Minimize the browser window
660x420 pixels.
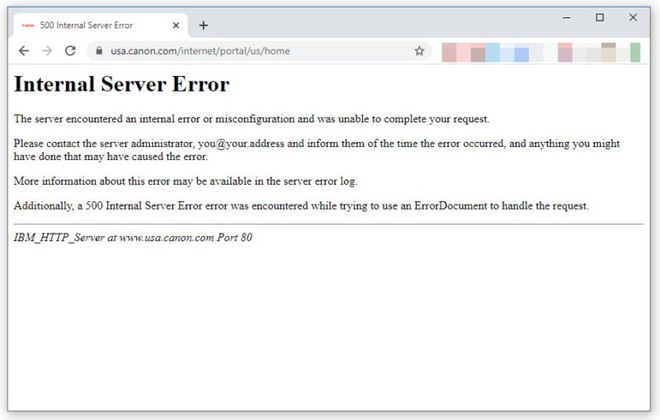point(566,17)
